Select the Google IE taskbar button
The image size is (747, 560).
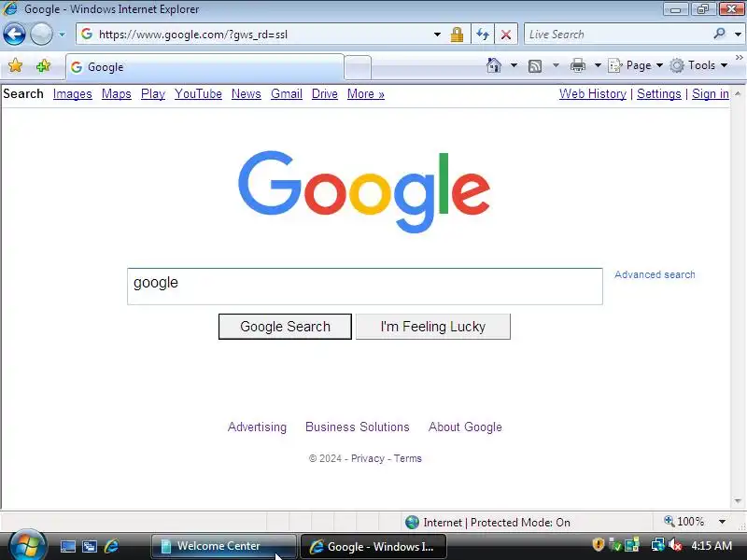tap(373, 546)
